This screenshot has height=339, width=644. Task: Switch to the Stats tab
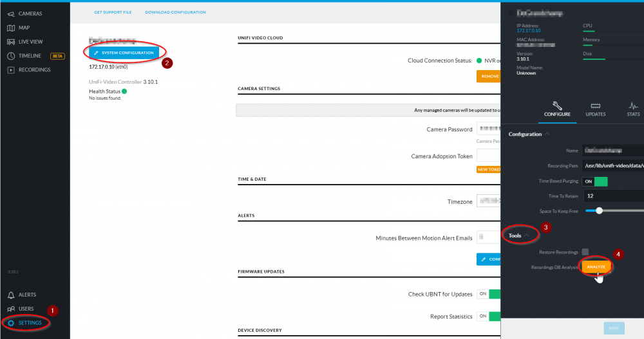click(633, 110)
